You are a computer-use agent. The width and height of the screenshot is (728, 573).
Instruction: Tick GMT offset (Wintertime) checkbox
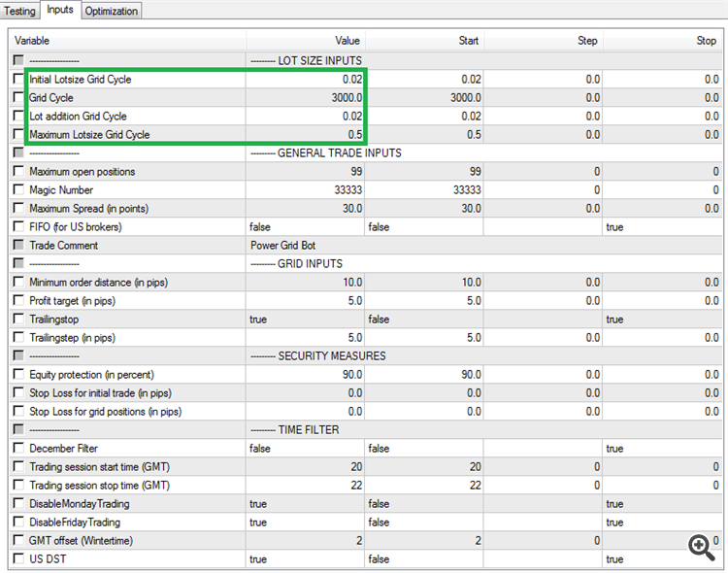click(18, 540)
